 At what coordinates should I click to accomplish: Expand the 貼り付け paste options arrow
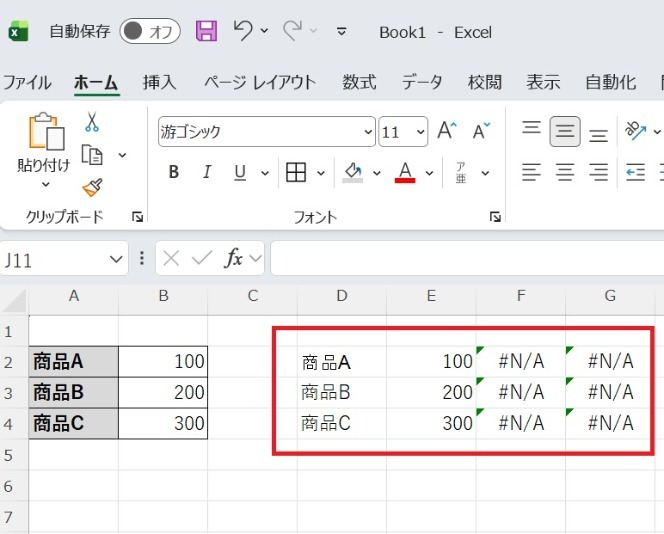45,185
